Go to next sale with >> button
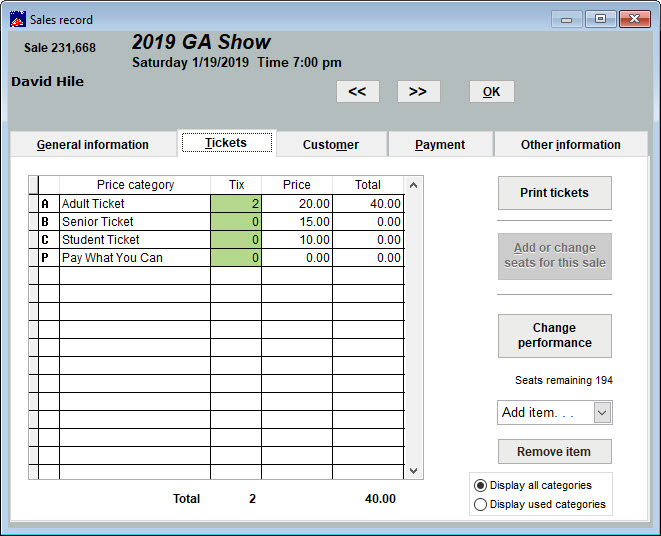 pos(419,92)
